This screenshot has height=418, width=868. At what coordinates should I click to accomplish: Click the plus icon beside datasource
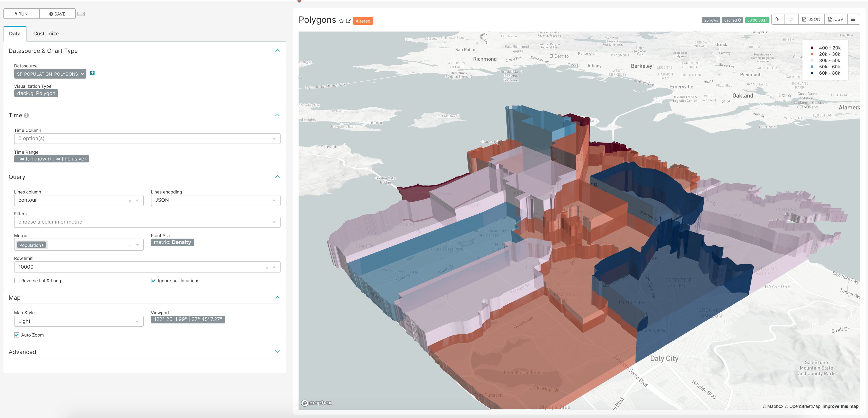92,73
